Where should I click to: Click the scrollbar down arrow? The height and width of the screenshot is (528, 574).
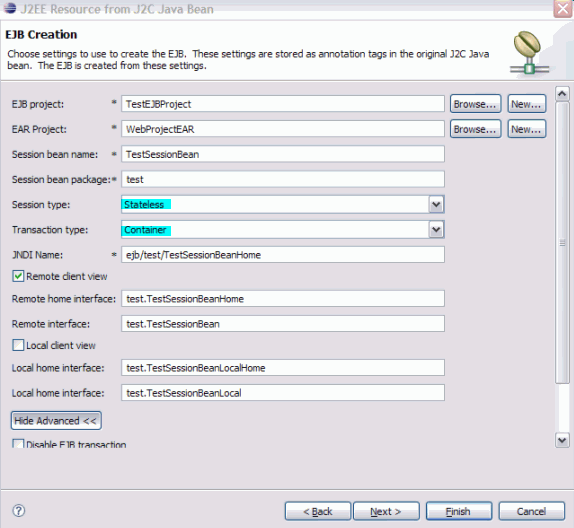point(562,440)
